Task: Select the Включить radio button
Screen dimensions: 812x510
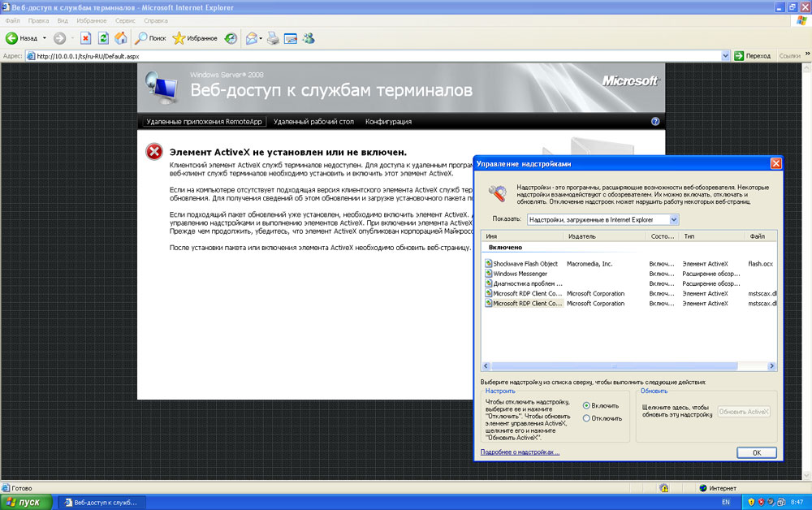Action: (x=586, y=405)
